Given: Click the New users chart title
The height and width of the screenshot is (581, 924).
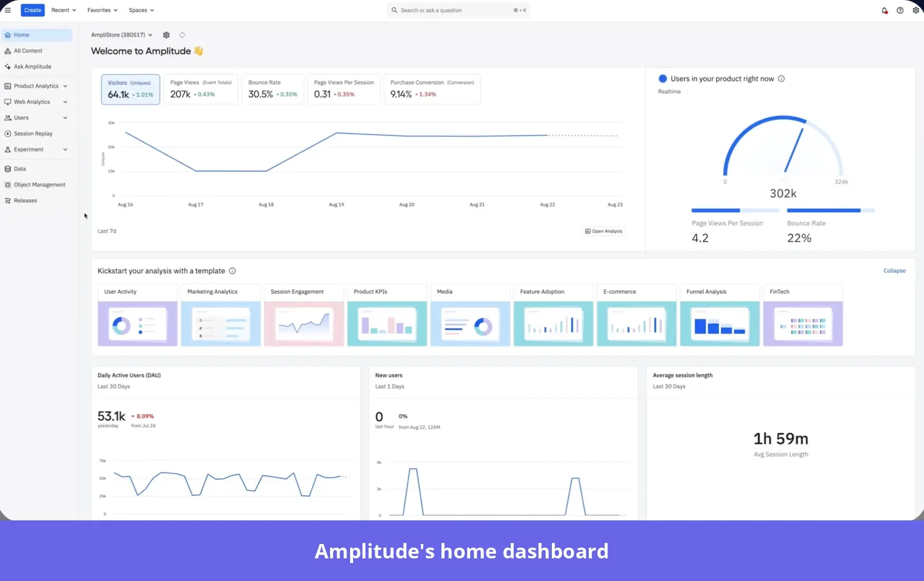Looking at the screenshot, I should [x=389, y=376].
